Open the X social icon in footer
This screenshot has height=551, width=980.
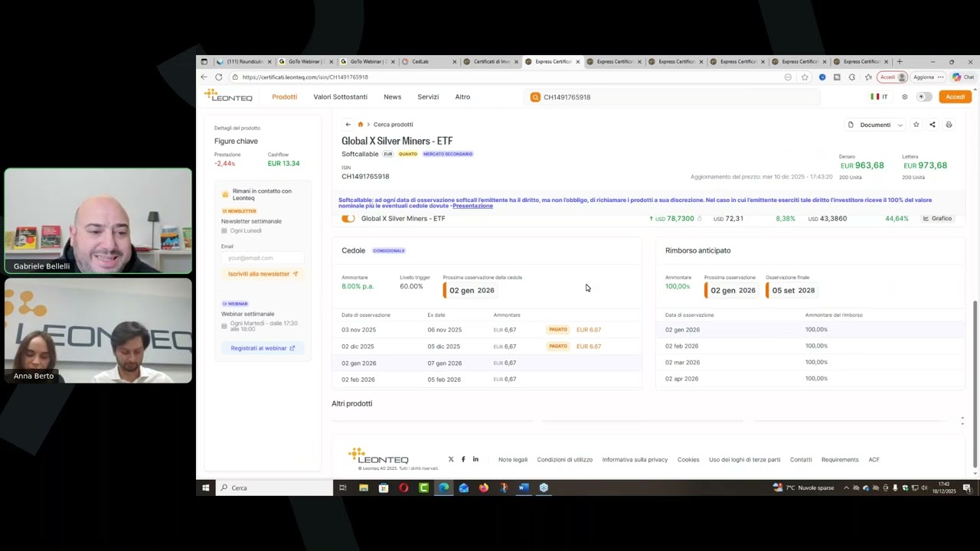[451, 459]
